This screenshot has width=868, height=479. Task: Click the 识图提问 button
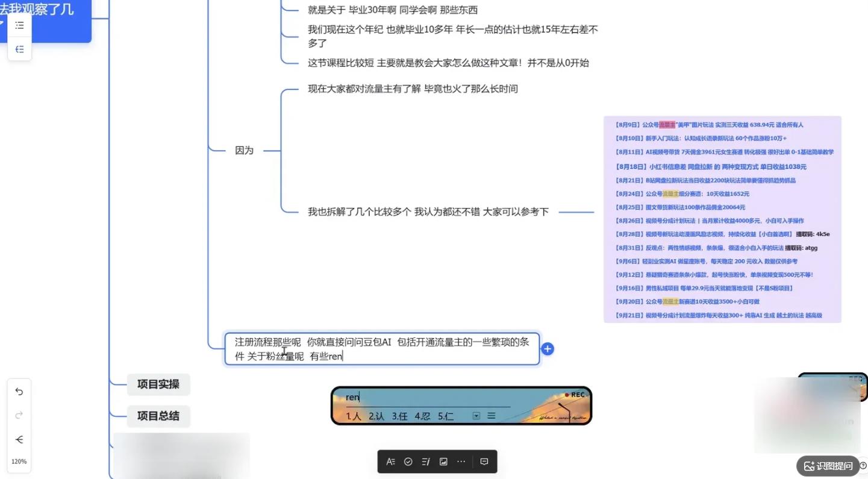[x=828, y=466]
